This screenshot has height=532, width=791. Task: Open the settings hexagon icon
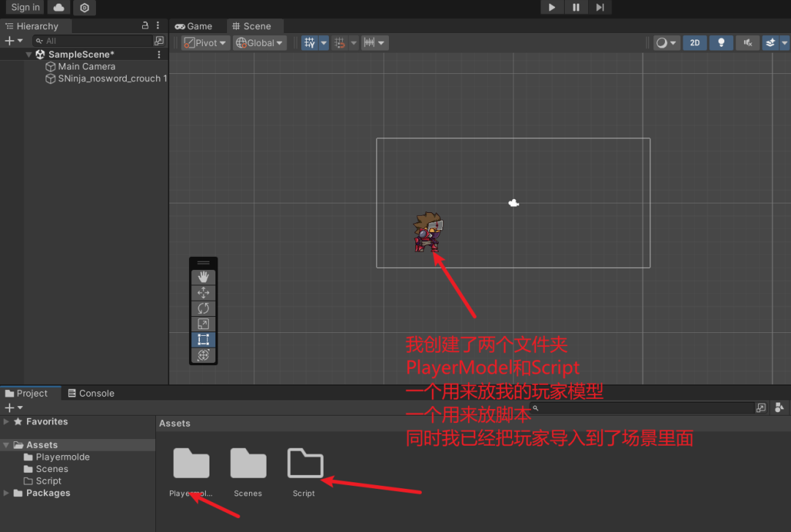click(x=84, y=7)
